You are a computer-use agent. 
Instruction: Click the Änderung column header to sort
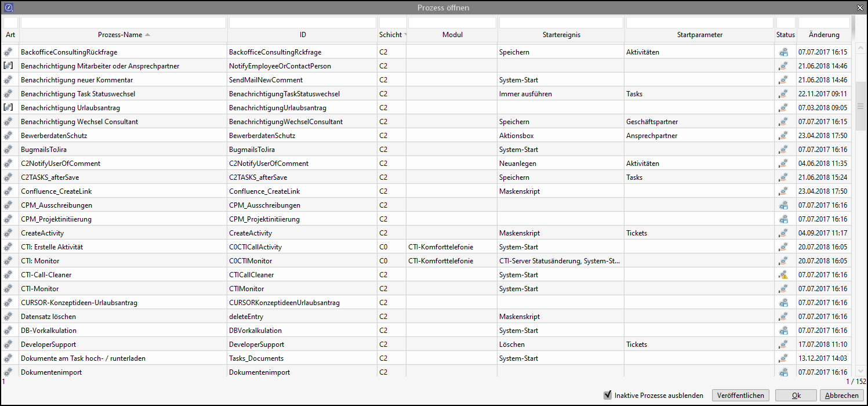point(823,35)
